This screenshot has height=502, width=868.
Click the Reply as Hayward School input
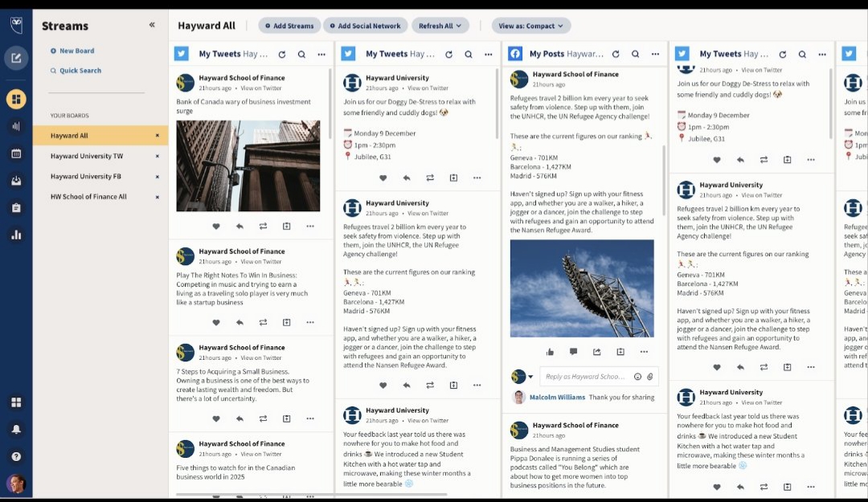[586, 377]
